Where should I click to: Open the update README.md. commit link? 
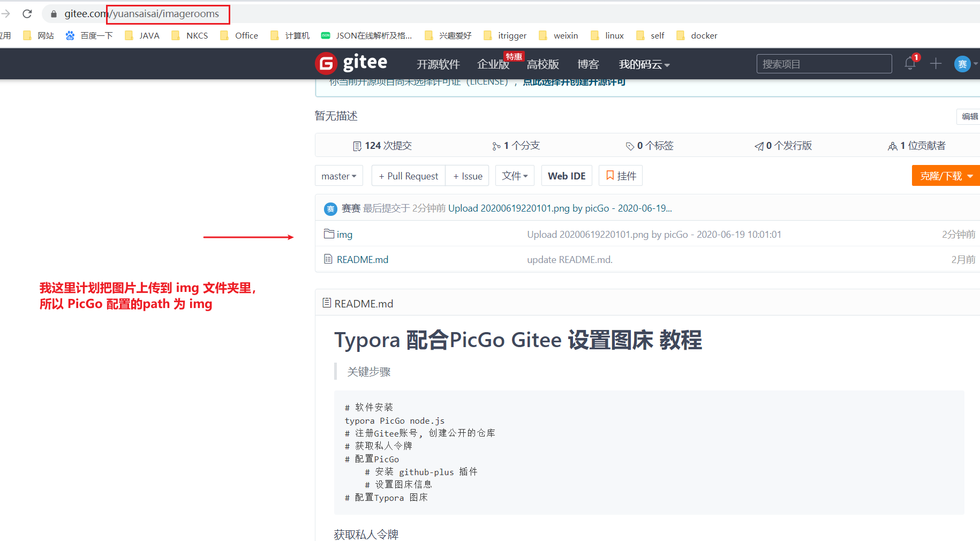570,260
